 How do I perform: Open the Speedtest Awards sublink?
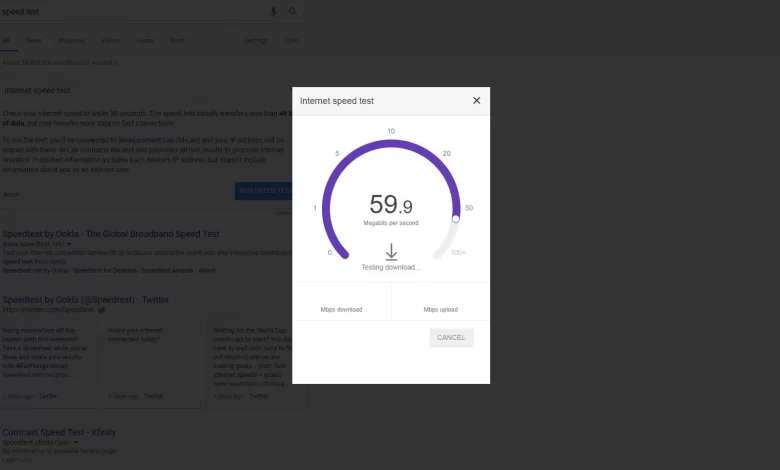(x=167, y=271)
